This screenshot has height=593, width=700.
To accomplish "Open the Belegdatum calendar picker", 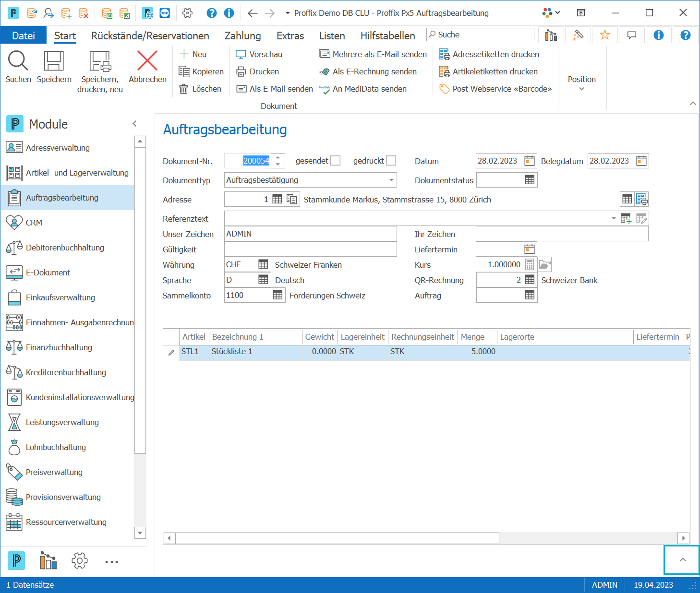I will (x=641, y=161).
